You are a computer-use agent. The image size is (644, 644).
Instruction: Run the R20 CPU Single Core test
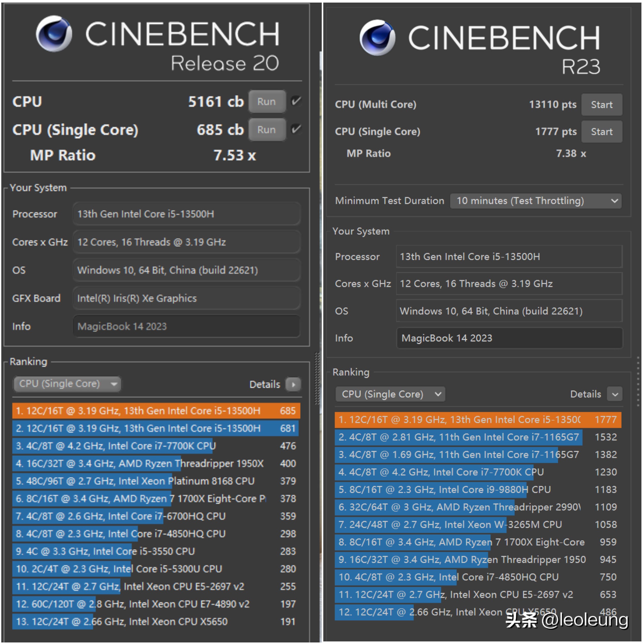click(267, 130)
